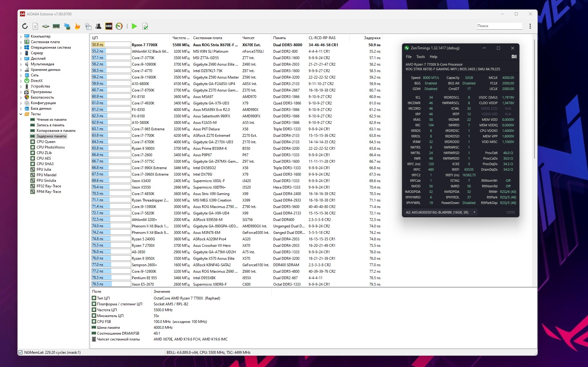Expand the Безопасность tree node
This screenshot has height=367, width=588.
pos(21,97)
